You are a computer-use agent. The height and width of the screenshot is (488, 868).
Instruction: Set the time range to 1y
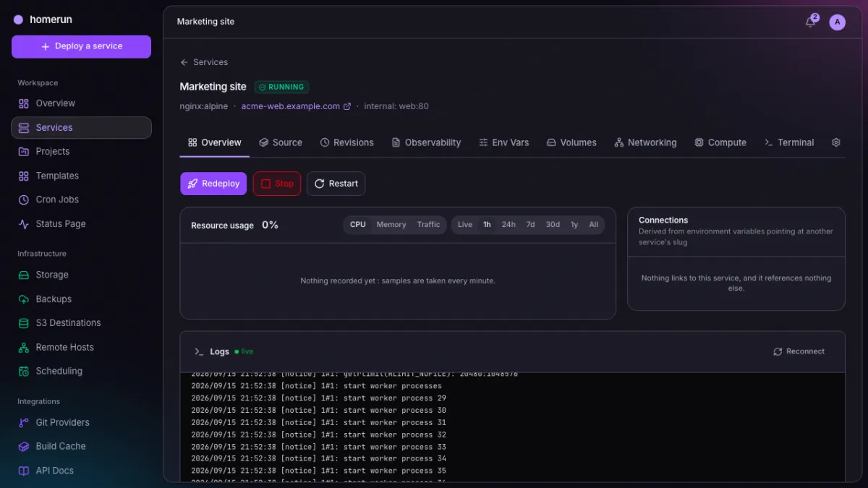pyautogui.click(x=574, y=225)
